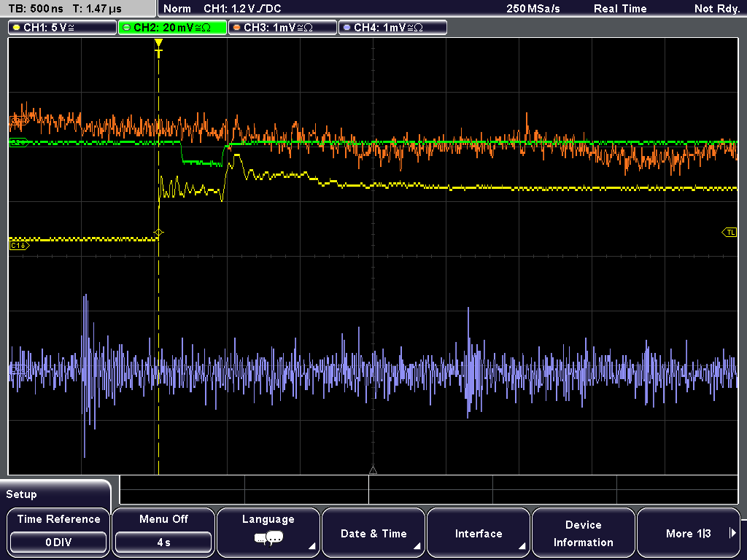This screenshot has width=747, height=560.
Task: Click the green CH2 ground marker
Action: click(x=18, y=142)
